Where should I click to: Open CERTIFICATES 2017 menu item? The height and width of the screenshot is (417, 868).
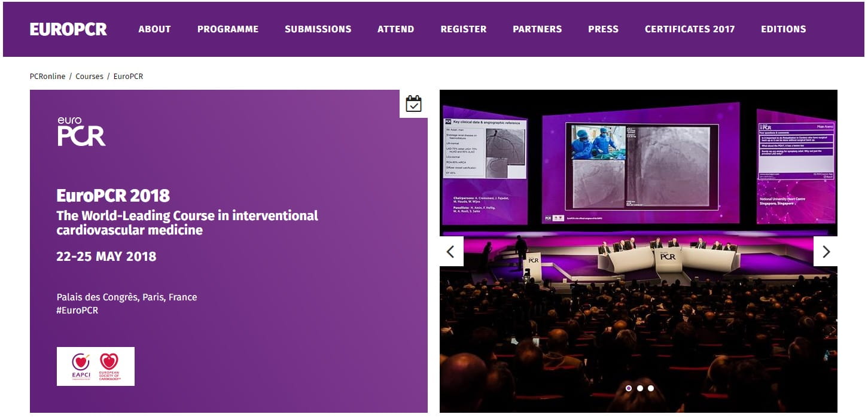(x=690, y=29)
